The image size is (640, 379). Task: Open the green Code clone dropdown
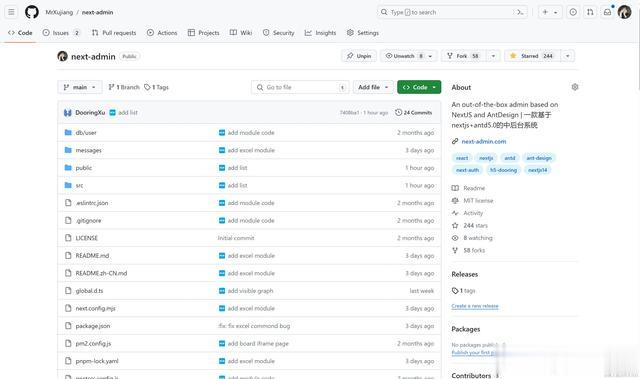(x=419, y=87)
